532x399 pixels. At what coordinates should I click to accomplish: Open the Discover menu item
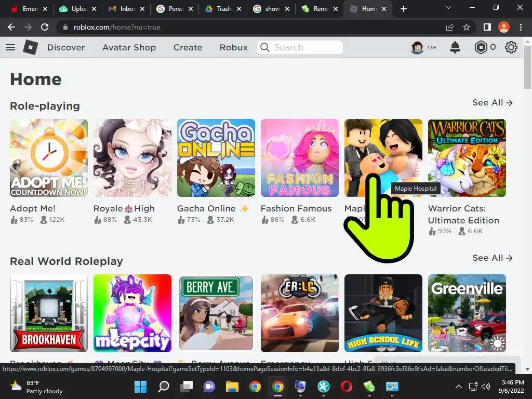(x=66, y=47)
